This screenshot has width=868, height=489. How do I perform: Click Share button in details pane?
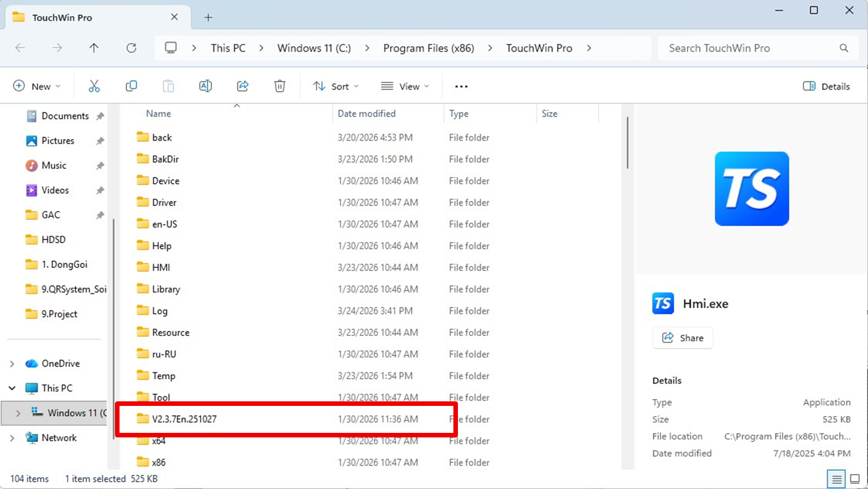pyautogui.click(x=682, y=338)
